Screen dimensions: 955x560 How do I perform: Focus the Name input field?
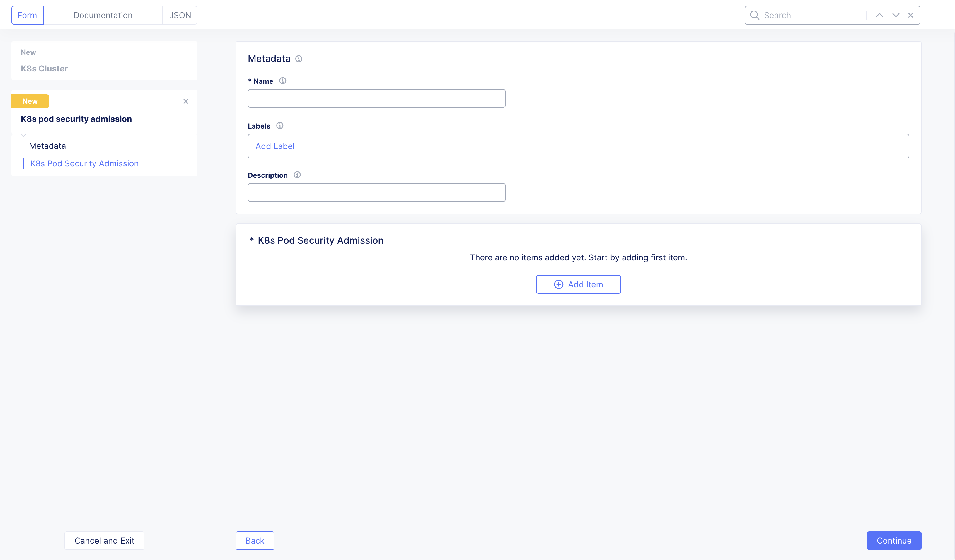click(x=376, y=98)
